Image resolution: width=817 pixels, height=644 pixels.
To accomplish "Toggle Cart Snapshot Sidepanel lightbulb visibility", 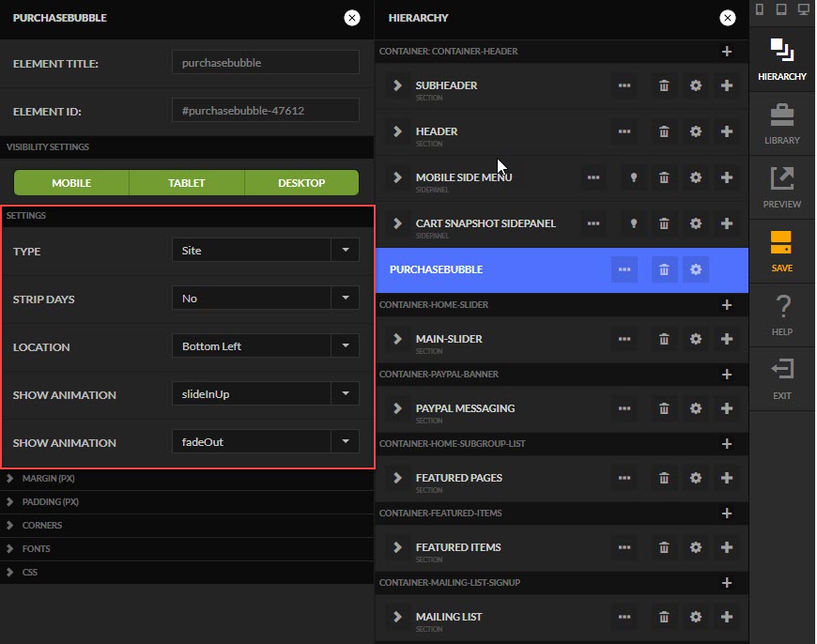I will pyautogui.click(x=634, y=223).
